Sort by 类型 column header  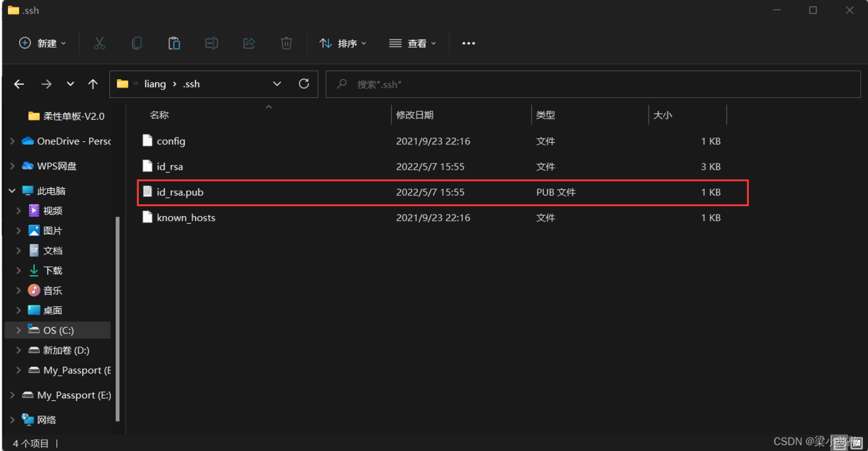[546, 115]
